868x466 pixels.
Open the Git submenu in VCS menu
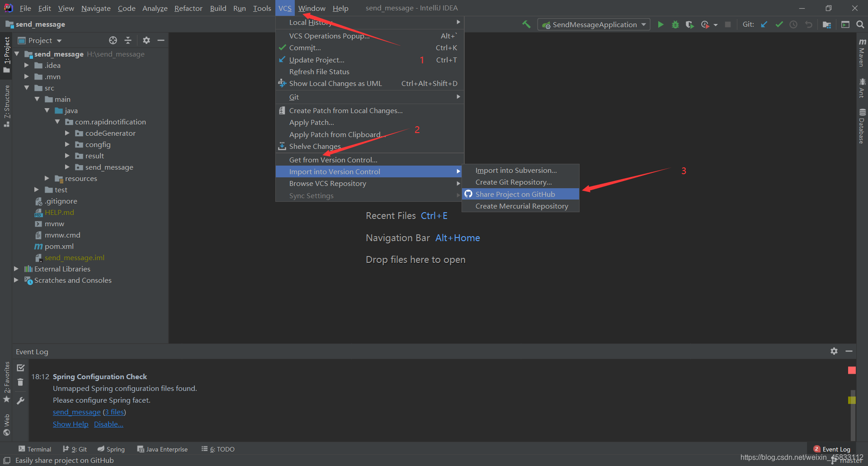coord(370,97)
